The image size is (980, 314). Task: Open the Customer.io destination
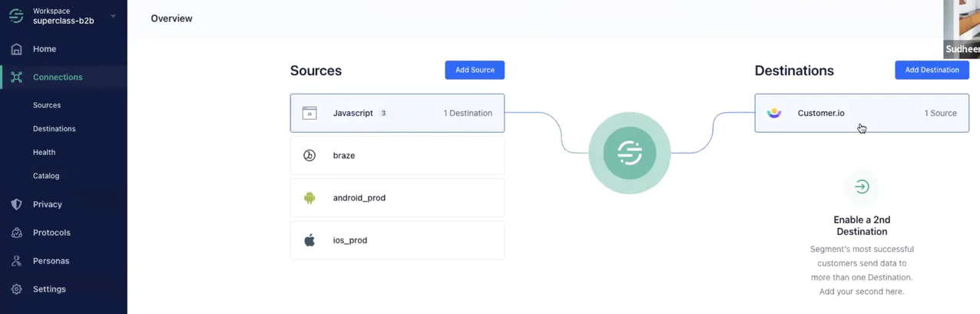point(862,113)
